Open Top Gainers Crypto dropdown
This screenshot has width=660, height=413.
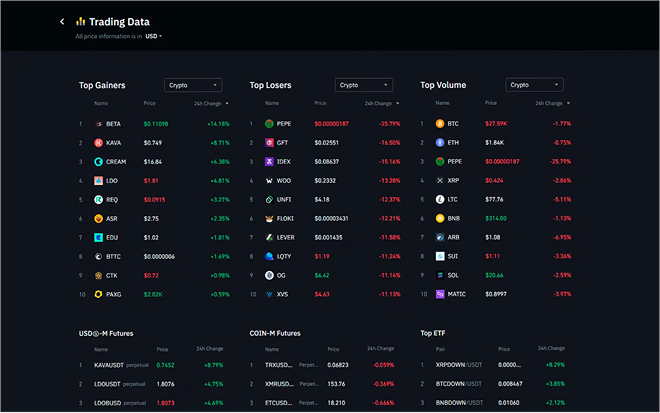point(193,85)
